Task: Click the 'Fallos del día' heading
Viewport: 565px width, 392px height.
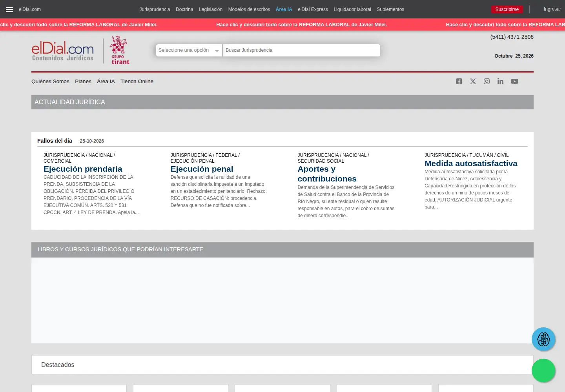Action: (55, 141)
